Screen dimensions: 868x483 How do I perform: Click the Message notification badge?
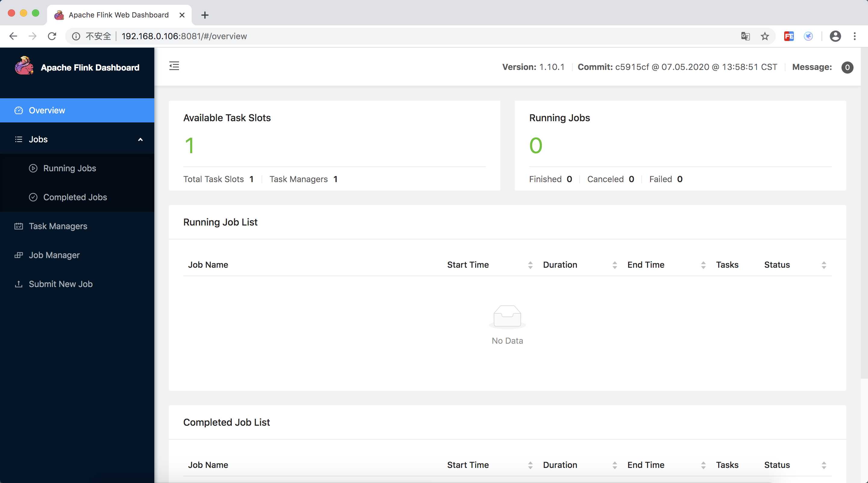coord(848,67)
